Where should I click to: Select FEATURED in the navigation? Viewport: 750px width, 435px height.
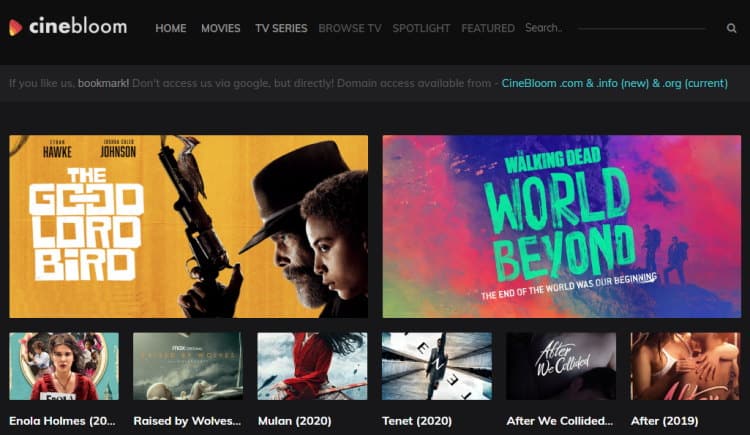(x=488, y=28)
